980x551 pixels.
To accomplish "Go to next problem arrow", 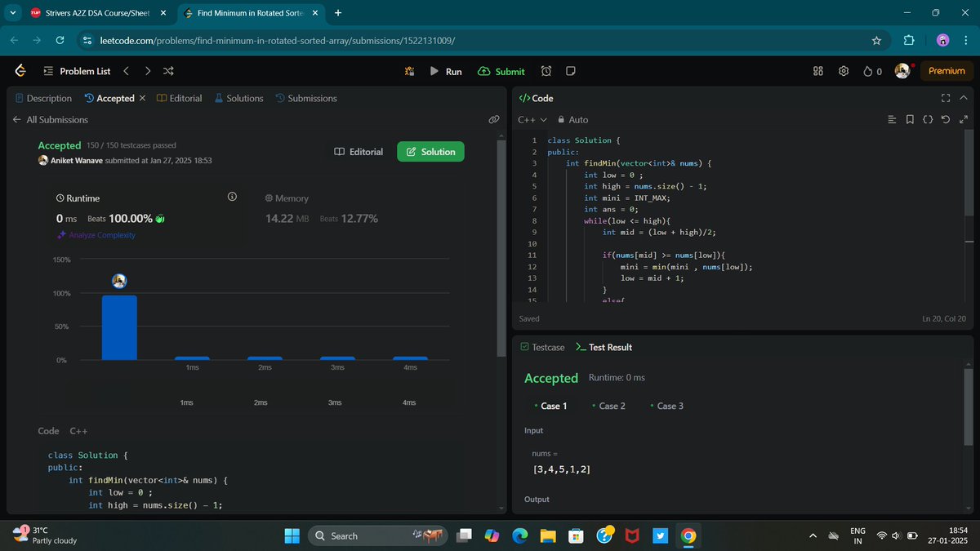I will (x=147, y=71).
